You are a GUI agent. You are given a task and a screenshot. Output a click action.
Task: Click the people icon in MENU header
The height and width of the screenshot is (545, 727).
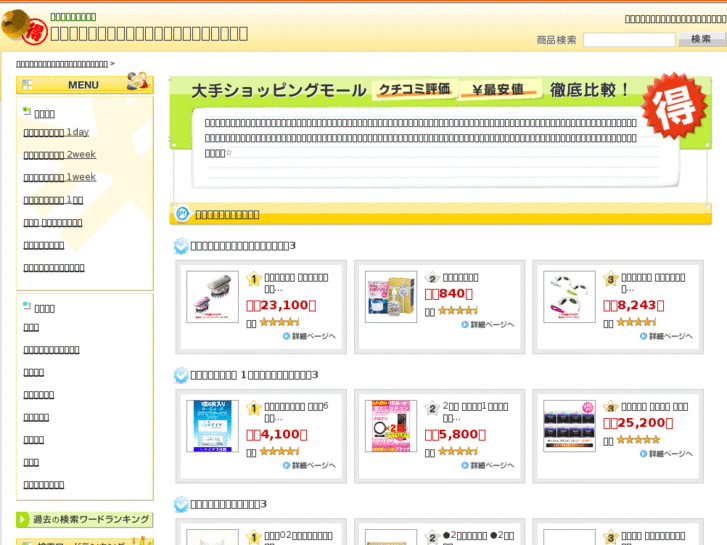coord(138,81)
